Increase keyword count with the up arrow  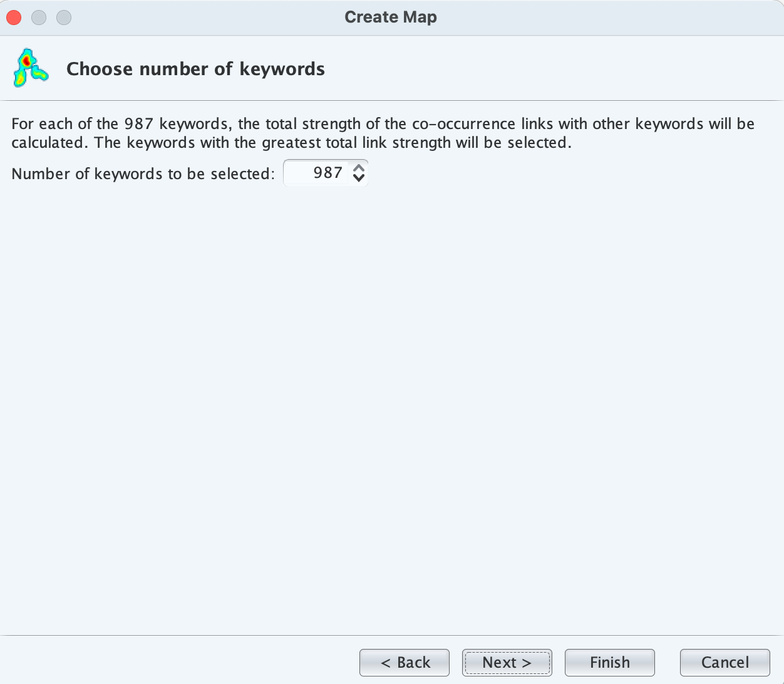[x=359, y=168]
